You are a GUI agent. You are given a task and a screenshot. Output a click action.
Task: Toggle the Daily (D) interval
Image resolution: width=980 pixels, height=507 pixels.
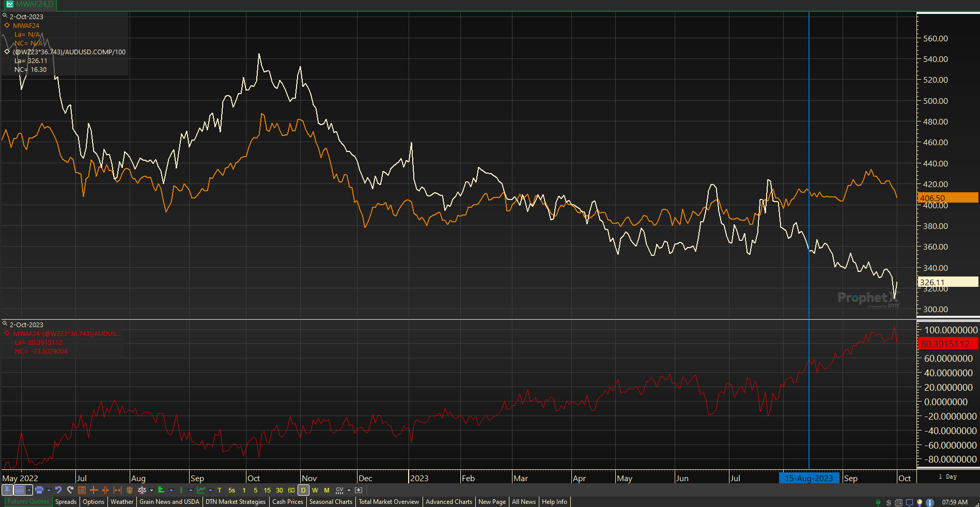tap(303, 490)
